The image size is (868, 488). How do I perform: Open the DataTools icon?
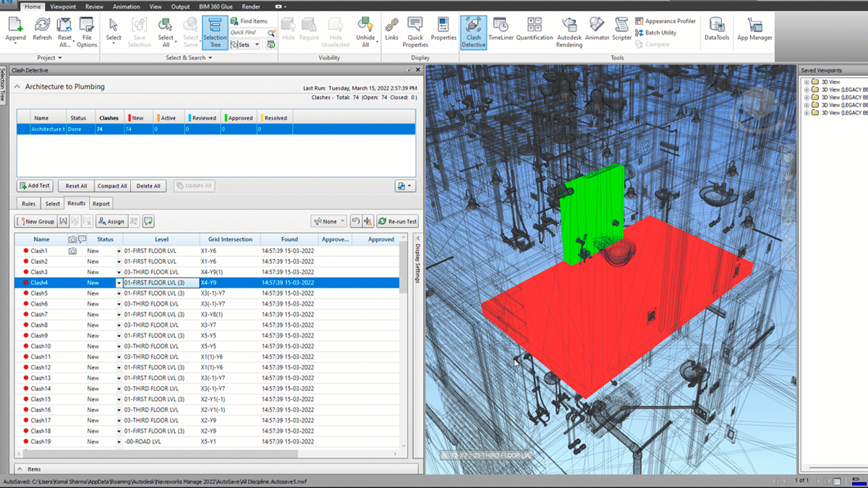coord(717,30)
